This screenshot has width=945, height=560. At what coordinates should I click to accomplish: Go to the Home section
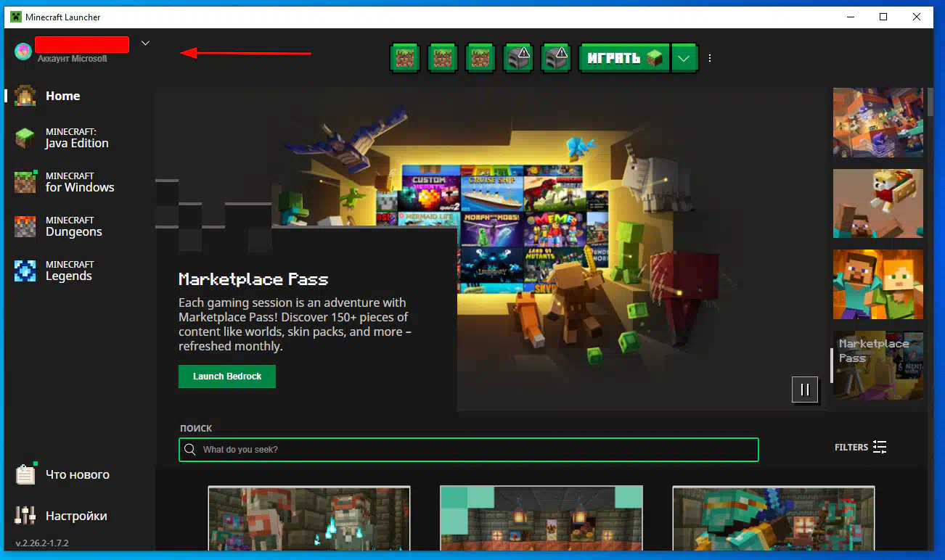[62, 96]
